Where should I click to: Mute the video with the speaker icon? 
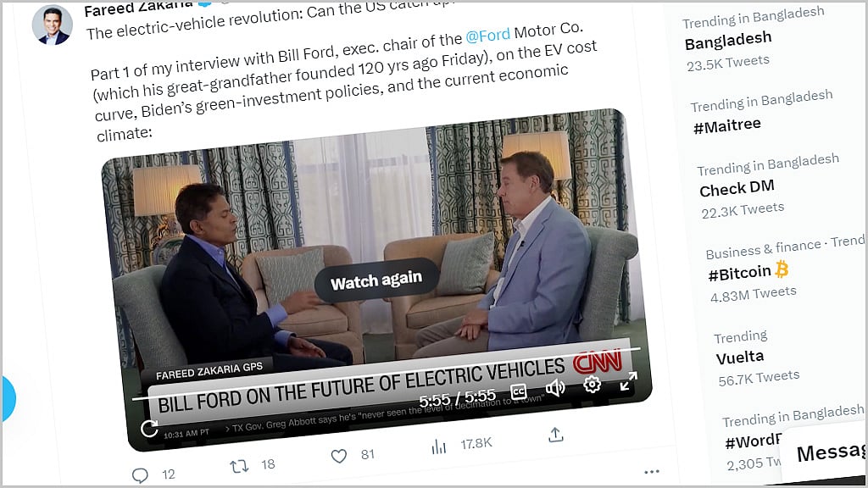coord(554,387)
